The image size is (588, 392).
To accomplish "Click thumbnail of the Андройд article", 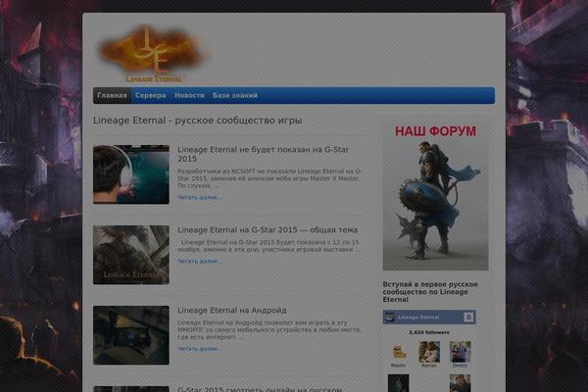I will click(131, 335).
